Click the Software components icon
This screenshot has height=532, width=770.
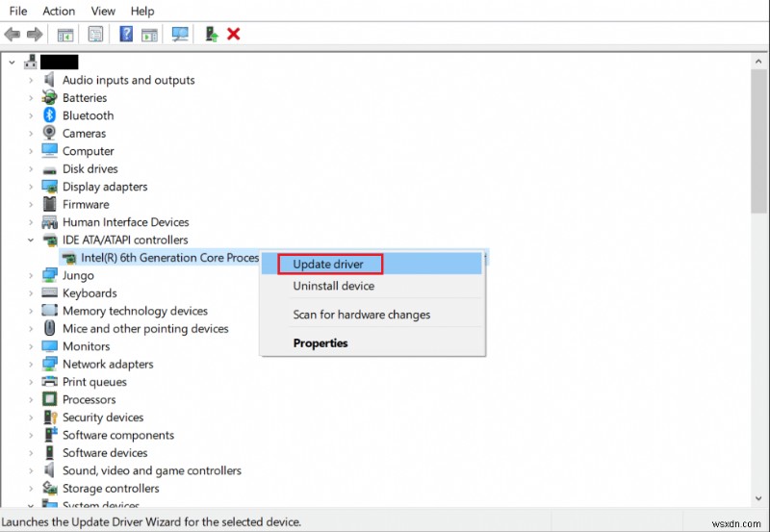[50, 434]
